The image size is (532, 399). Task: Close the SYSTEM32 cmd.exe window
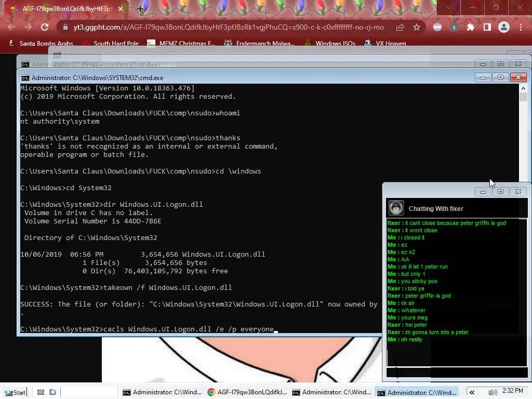tap(518, 78)
